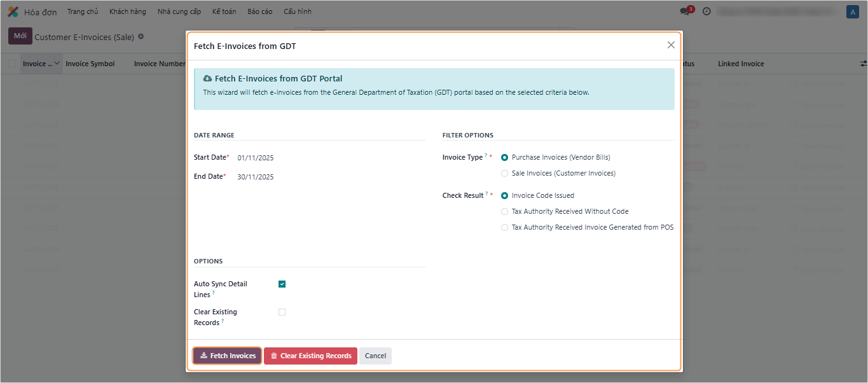Enable the Clear Existing Records checkbox
868x383 pixels.
pos(282,312)
